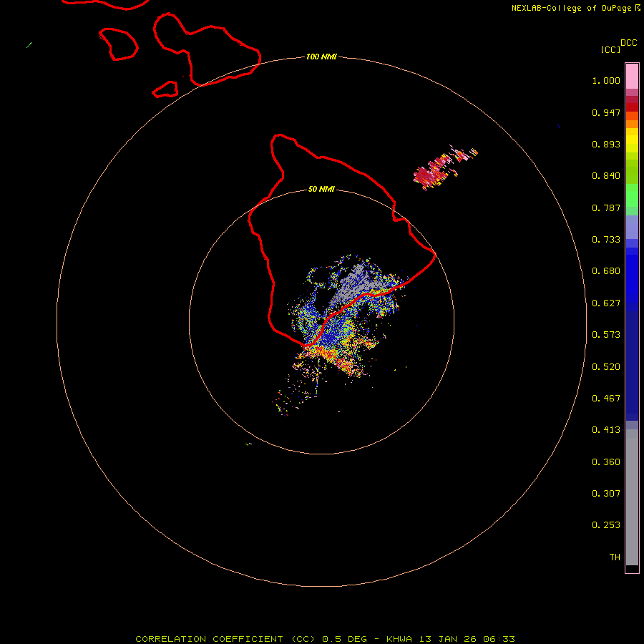Click the pink top segment of the color bar
Screen dimensions: 644x644
click(632, 77)
